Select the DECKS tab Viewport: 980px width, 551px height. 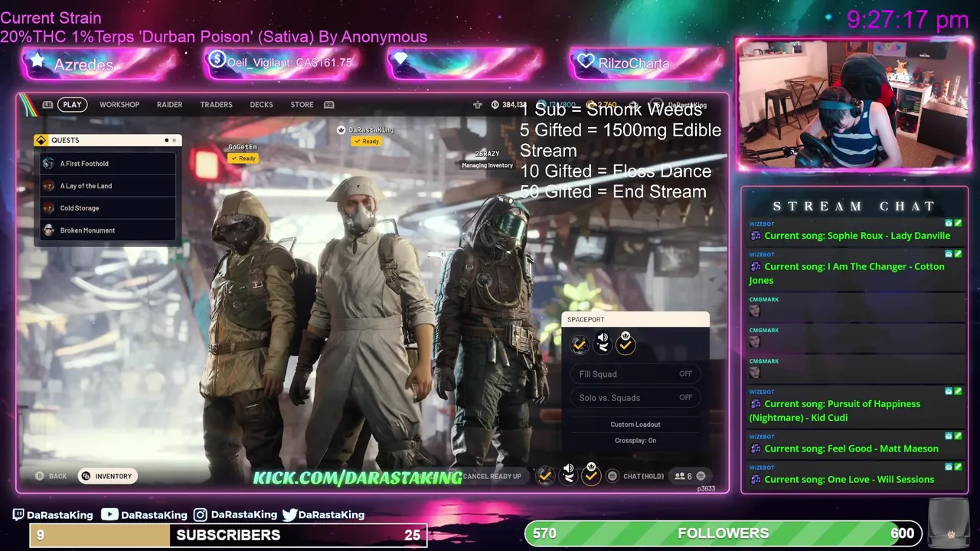pyautogui.click(x=261, y=105)
